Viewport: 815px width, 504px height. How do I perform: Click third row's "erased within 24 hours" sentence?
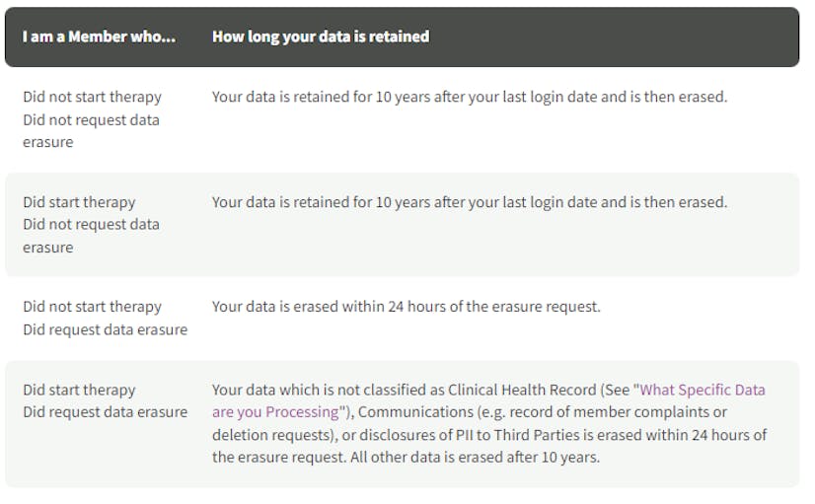406,307
